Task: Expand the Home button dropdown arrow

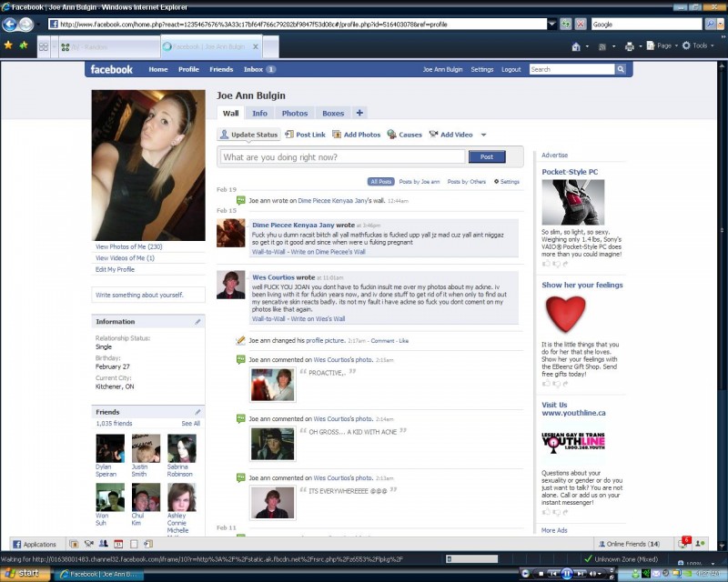Action: (587, 47)
